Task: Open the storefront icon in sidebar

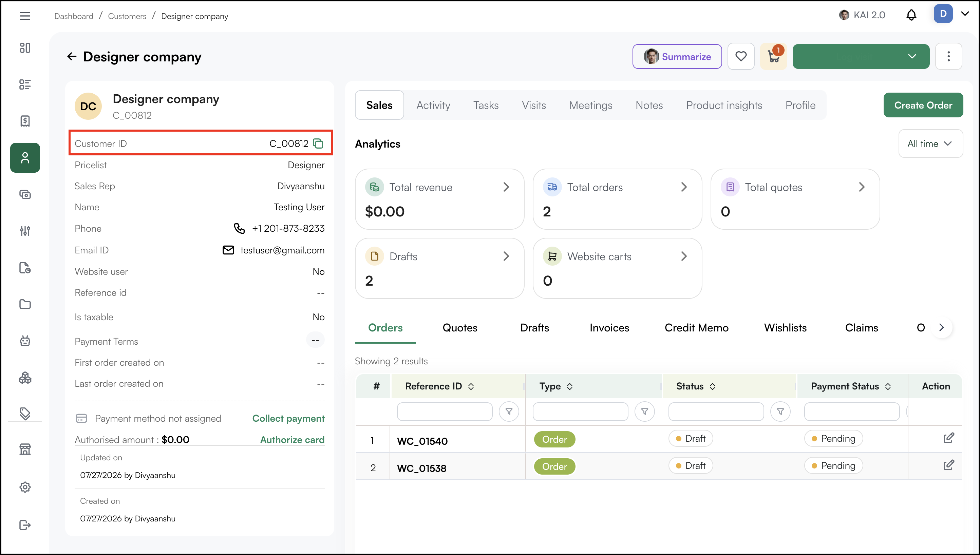Action: (x=25, y=449)
